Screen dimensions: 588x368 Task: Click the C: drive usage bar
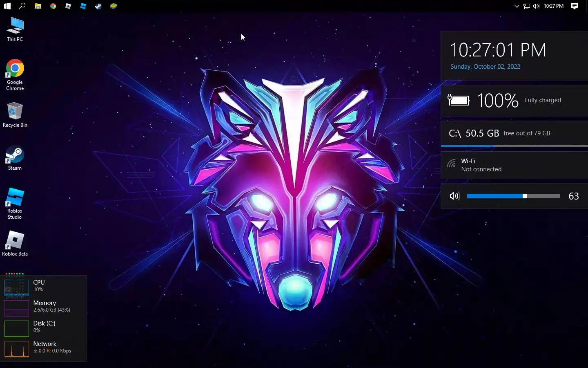(x=514, y=146)
